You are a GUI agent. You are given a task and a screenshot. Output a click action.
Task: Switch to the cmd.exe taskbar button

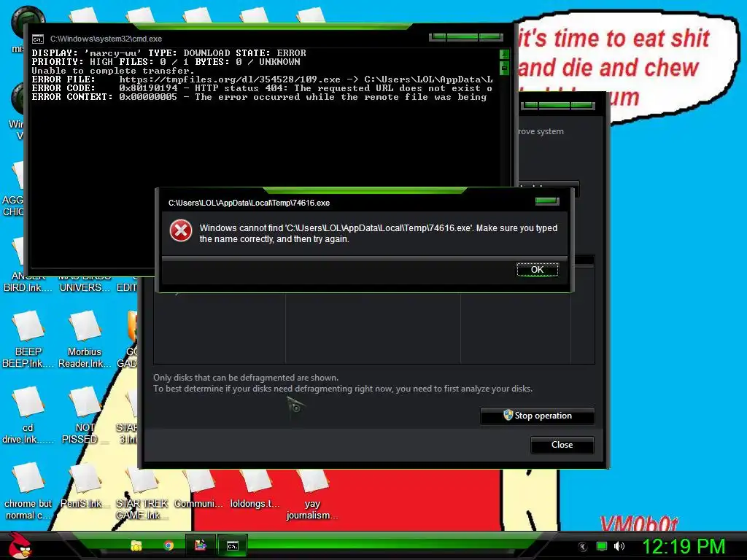click(233, 545)
